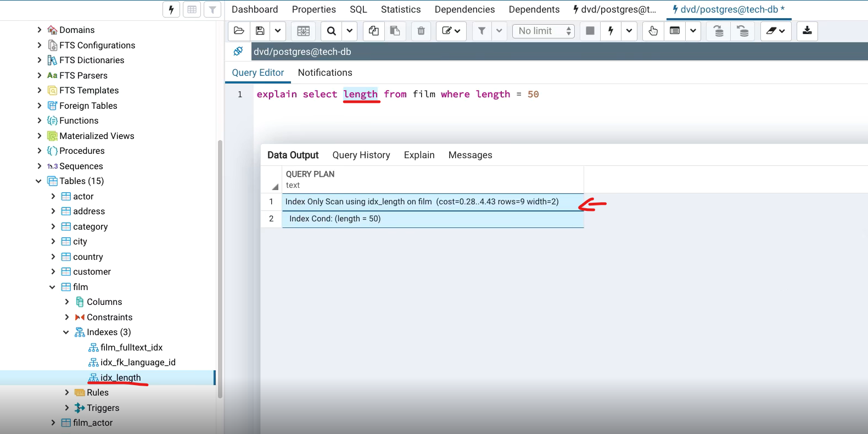The width and height of the screenshot is (868, 434).
Task: Select the idx_length index item
Action: (121, 377)
